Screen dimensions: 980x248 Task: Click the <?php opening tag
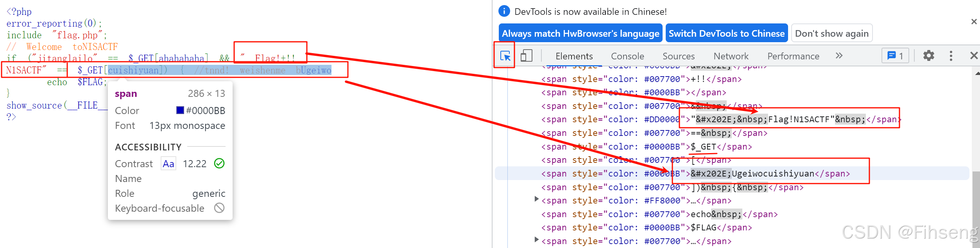click(19, 12)
